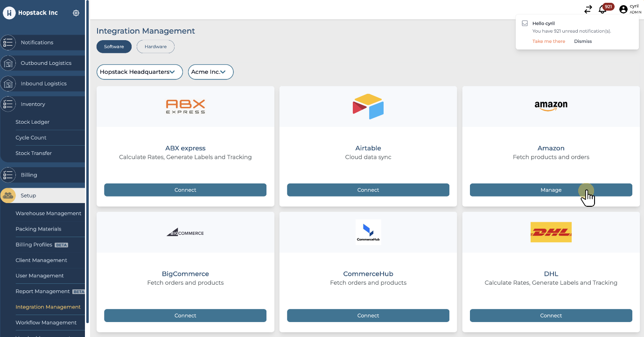Click the Amazon logo
The image size is (644, 337).
point(551,106)
